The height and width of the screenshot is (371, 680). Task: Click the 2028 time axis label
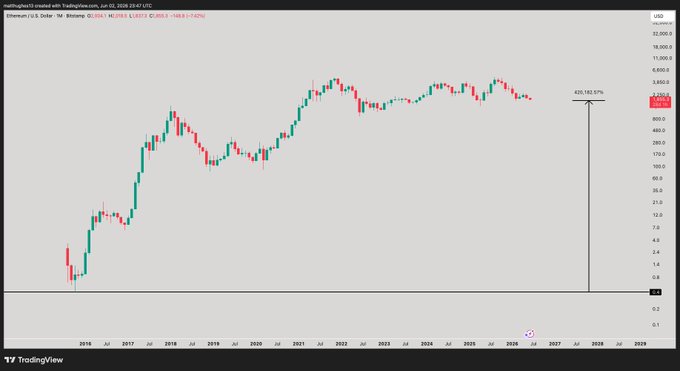pos(598,344)
